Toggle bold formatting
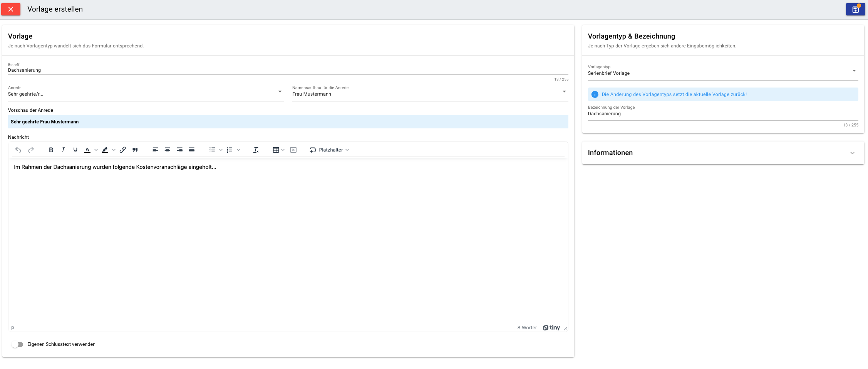The height and width of the screenshot is (369, 868). tap(51, 150)
